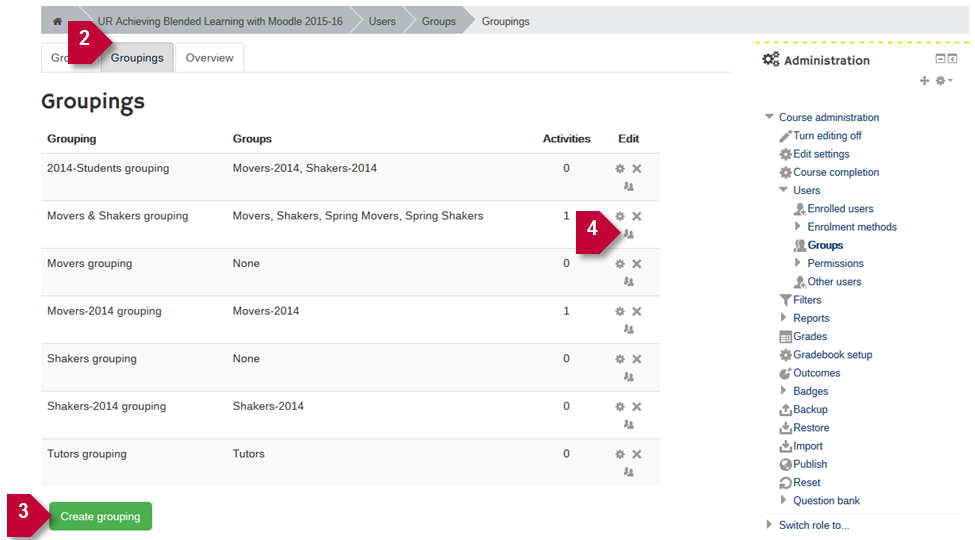Select the 'Tutors grouping' row name
Viewport: 975px width, 540px height.
(x=87, y=454)
